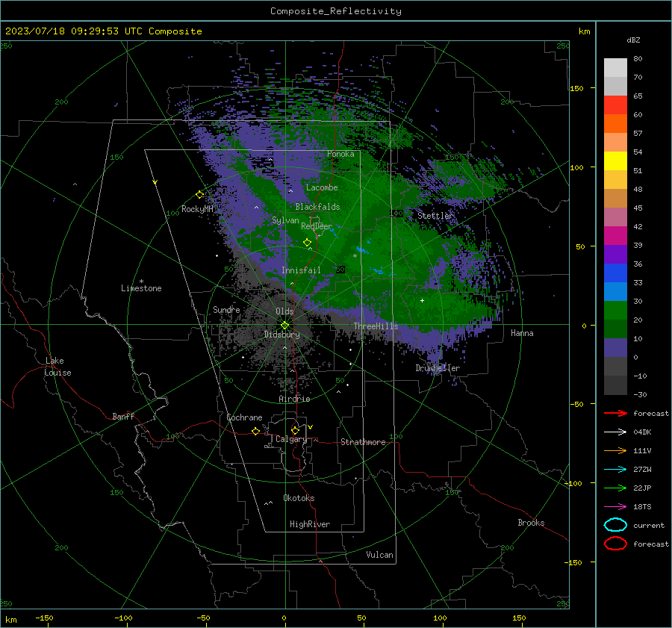The width and height of the screenshot is (672, 628).
Task: Click the Blackfalds city label
Action: 317,207
